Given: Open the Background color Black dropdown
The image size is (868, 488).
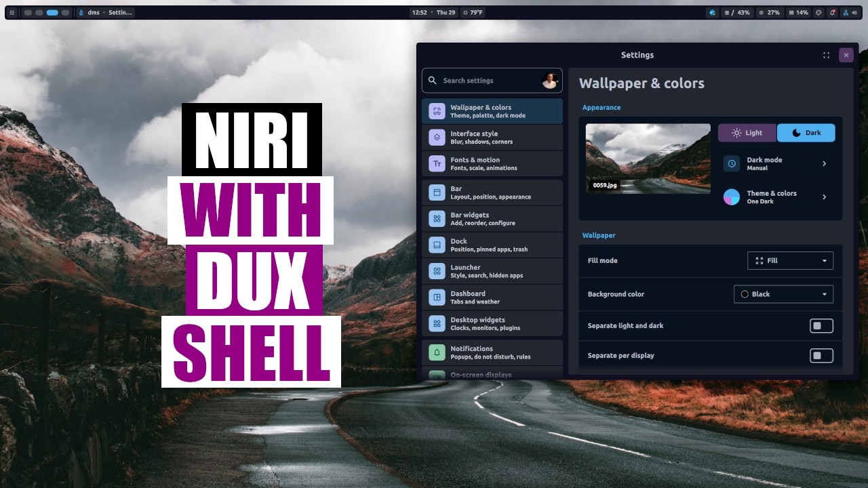Looking at the screenshot, I should [x=783, y=294].
